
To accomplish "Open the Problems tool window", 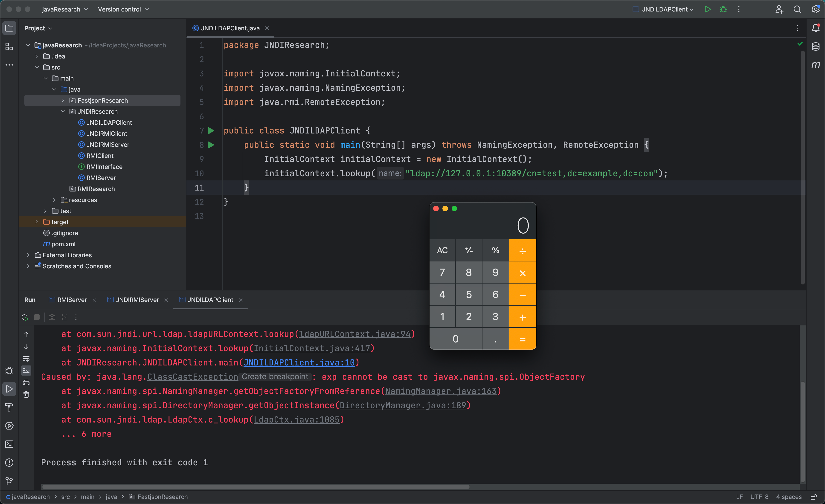I will click(x=9, y=463).
